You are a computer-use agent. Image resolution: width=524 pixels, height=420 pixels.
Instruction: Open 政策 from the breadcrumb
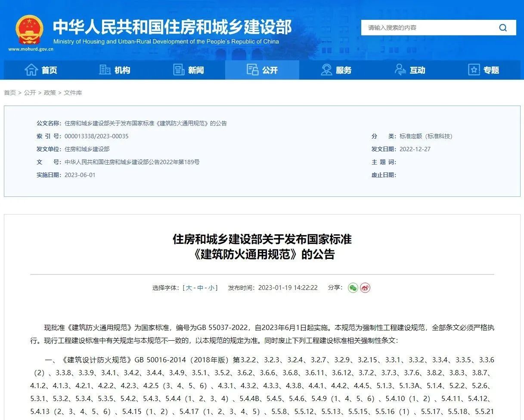pyautogui.click(x=50, y=92)
